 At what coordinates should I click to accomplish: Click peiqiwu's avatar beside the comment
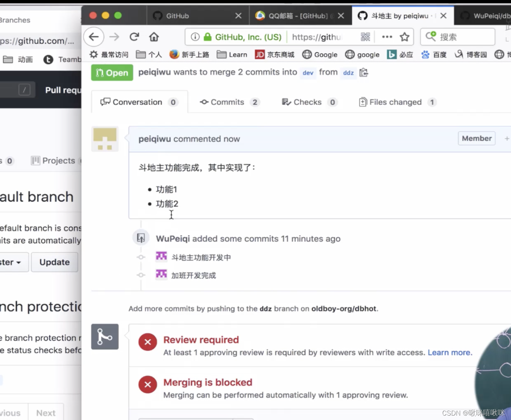(105, 139)
